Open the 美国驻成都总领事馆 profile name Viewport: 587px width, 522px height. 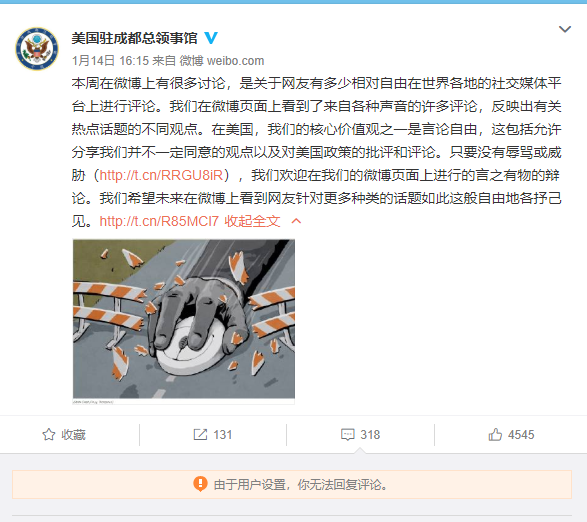tap(134, 38)
